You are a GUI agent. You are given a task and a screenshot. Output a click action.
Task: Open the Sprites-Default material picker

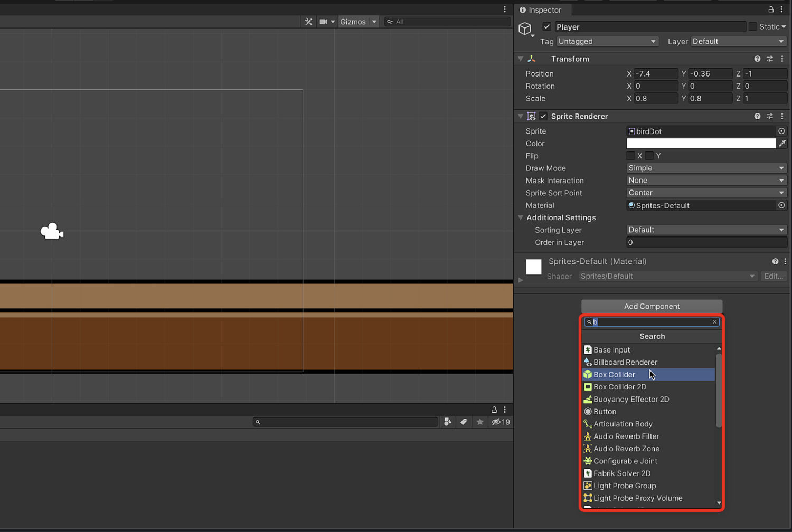tap(781, 206)
